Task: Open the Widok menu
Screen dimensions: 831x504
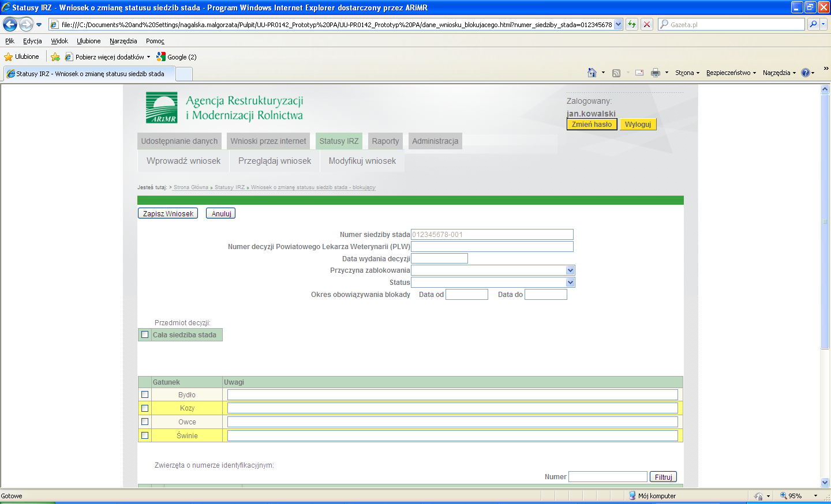Action: 59,41
